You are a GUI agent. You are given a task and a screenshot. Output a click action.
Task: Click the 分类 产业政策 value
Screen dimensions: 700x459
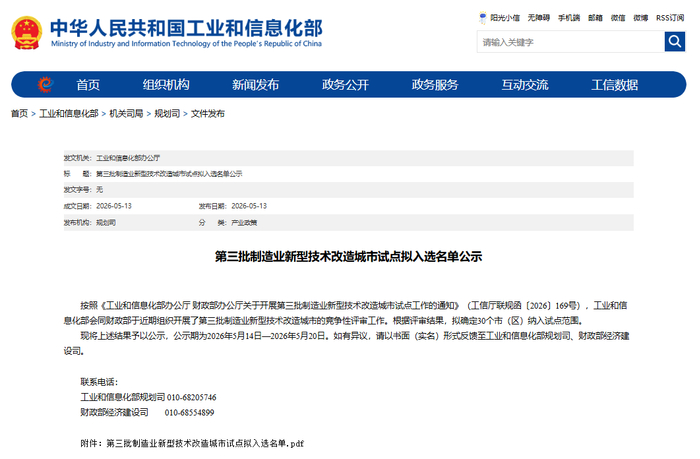click(244, 222)
